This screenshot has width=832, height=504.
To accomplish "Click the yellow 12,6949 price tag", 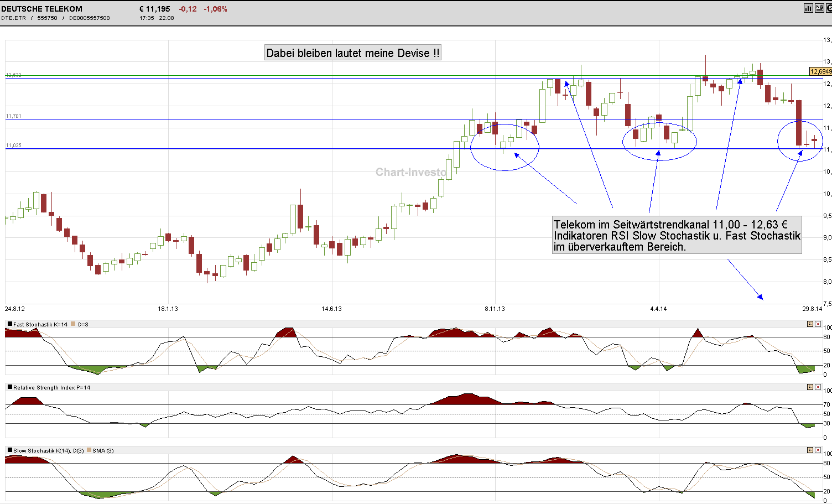I will point(818,71).
